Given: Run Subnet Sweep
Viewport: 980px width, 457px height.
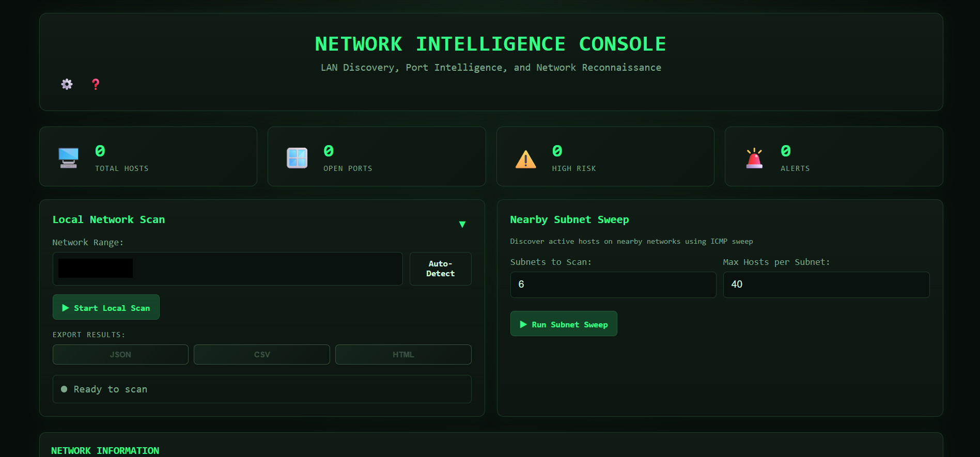Looking at the screenshot, I should (x=564, y=324).
